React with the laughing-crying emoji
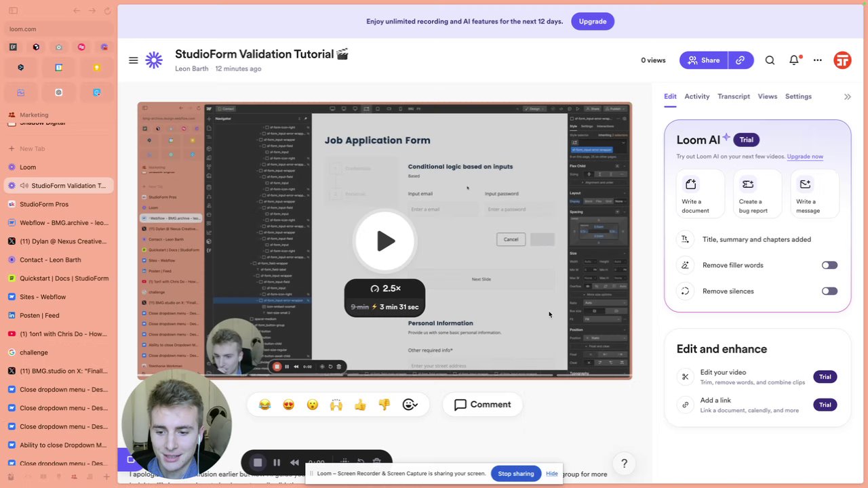The height and width of the screenshot is (488, 868). 264,405
